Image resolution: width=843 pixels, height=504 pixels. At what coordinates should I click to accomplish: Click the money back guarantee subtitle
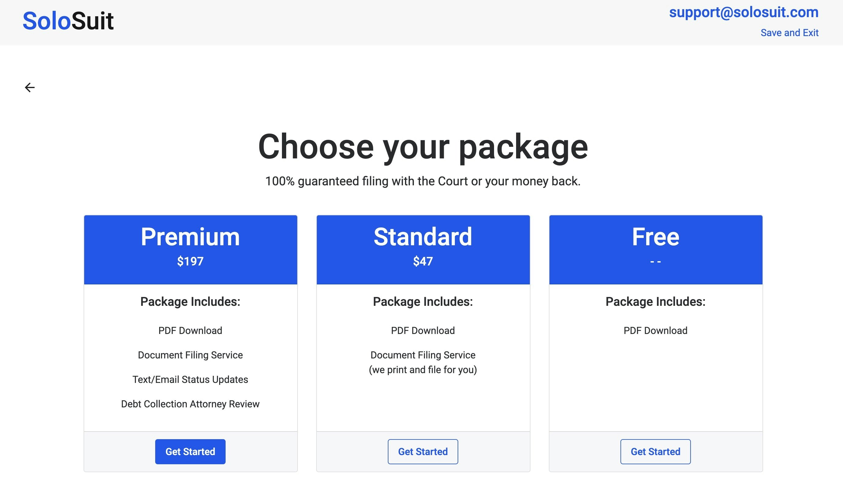click(422, 181)
